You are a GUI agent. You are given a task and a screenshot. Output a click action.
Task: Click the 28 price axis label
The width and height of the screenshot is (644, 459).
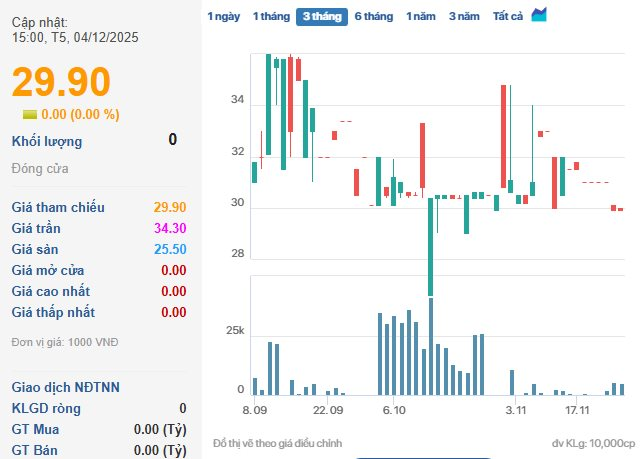point(237,253)
